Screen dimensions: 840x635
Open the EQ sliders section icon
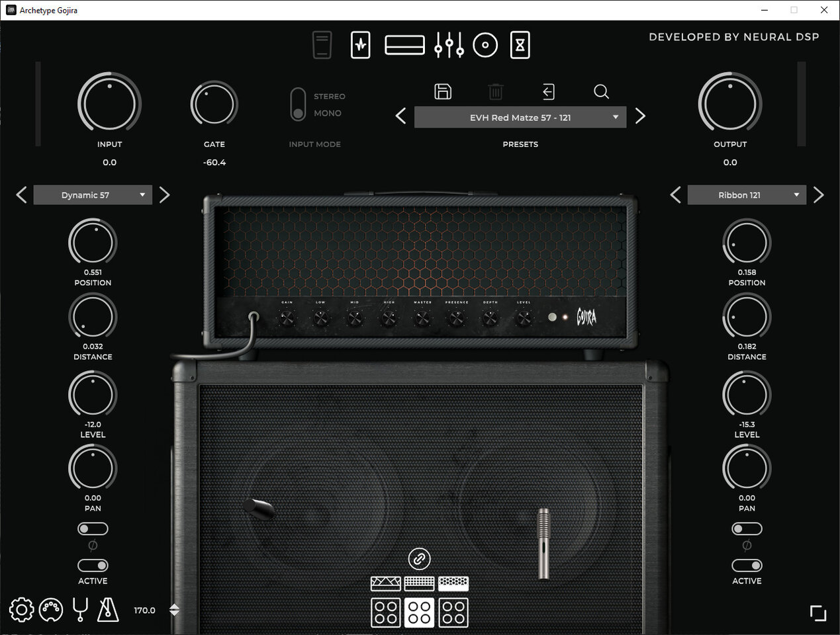[449, 45]
